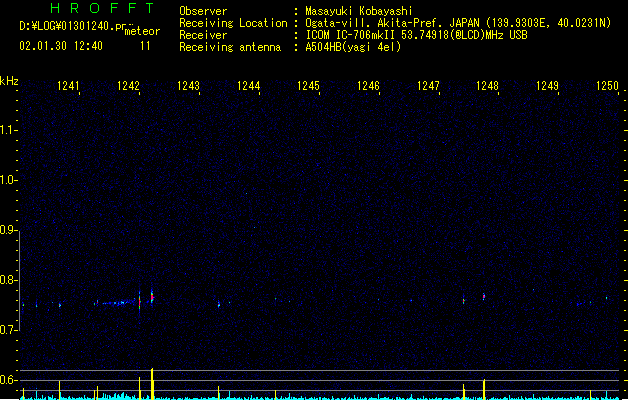This screenshot has height=400, width=629.
Task: Click the 'Receiver' field label
Action: 203,35
